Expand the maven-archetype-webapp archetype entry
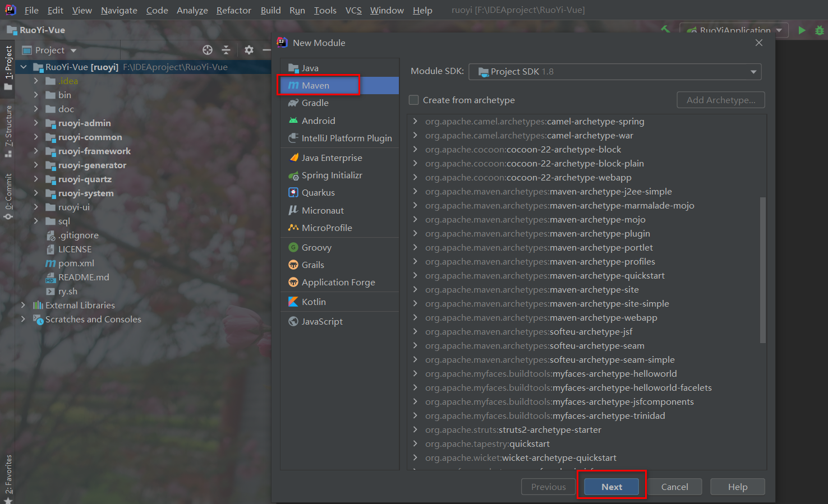828x504 pixels. pos(415,317)
